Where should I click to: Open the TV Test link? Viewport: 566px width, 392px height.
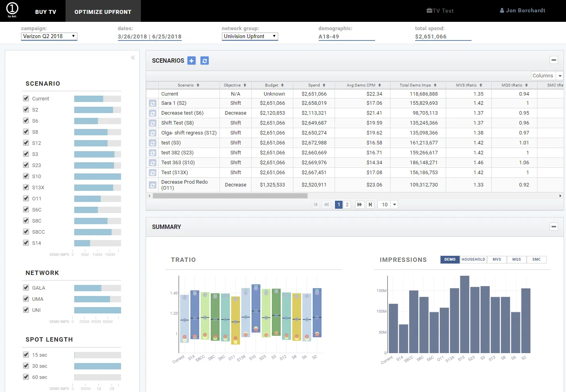click(x=440, y=11)
